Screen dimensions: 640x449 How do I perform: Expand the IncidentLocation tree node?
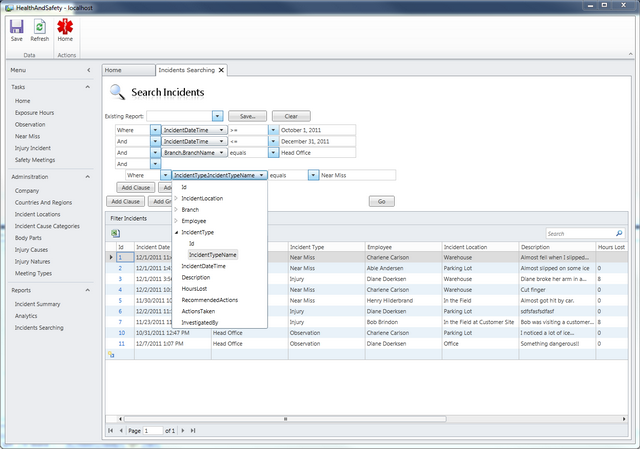(176, 198)
